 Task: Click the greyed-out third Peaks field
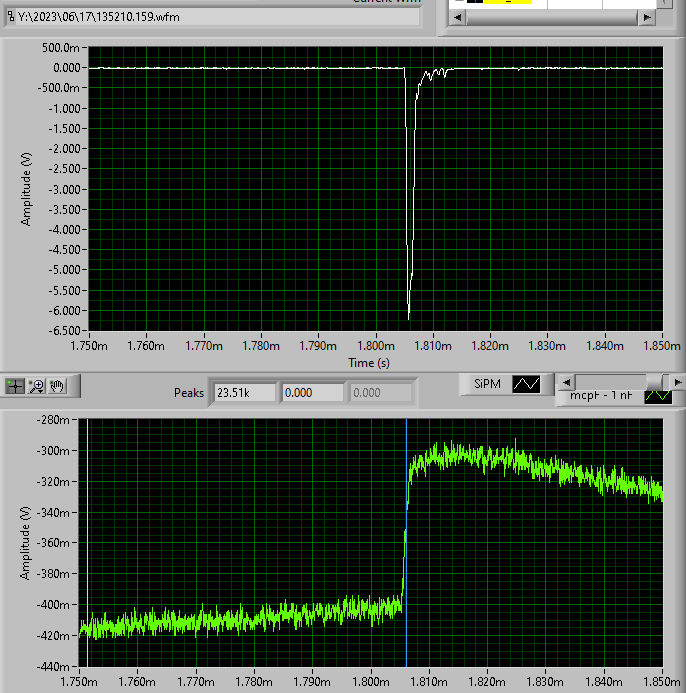pyautogui.click(x=381, y=392)
